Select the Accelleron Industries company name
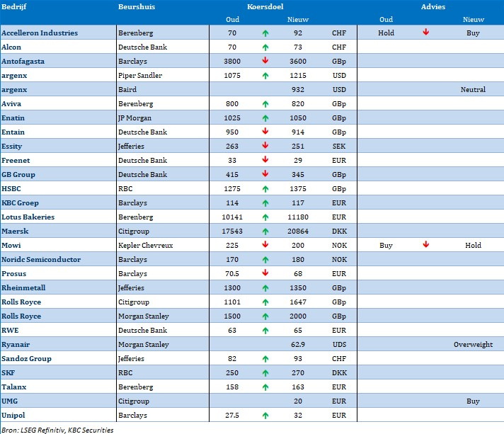Image resolution: width=504 pixels, height=434 pixels. click(40, 33)
